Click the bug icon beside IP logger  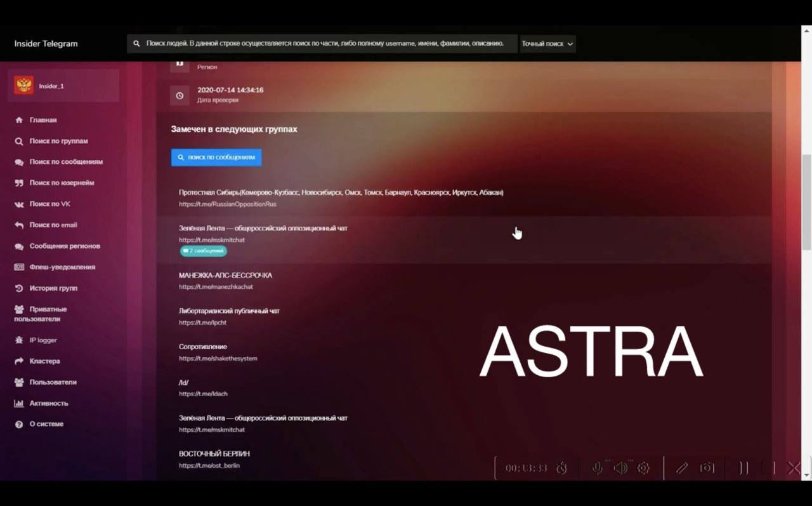19,340
